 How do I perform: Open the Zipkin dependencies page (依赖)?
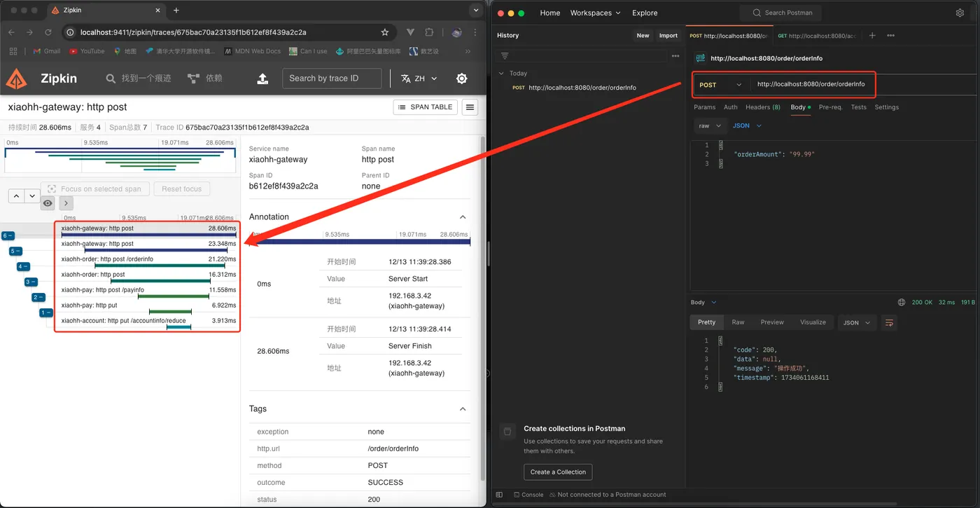(x=205, y=78)
